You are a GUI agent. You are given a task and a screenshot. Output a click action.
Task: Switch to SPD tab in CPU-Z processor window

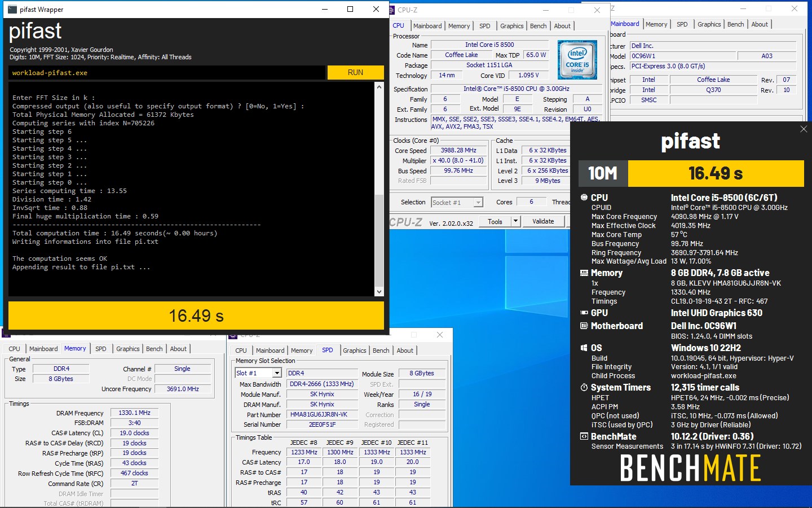pos(485,26)
